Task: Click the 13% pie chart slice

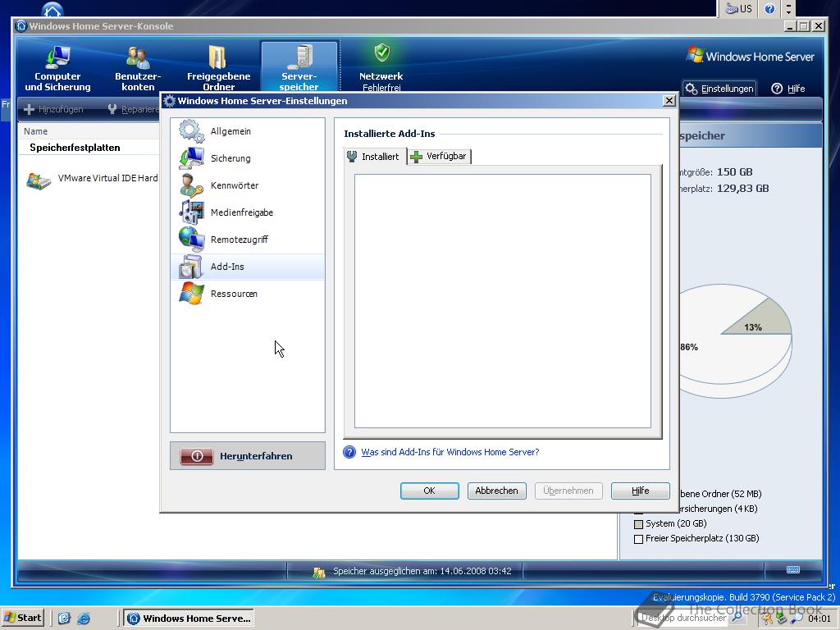Action: point(760,322)
